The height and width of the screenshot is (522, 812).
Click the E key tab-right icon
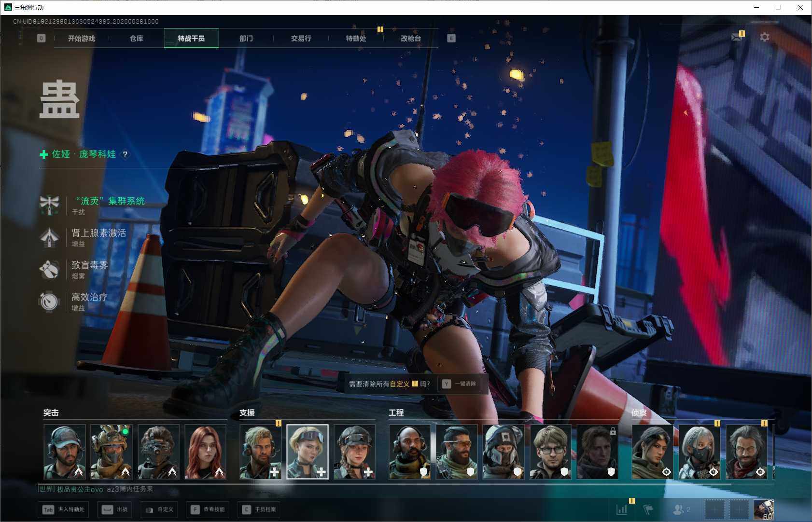tap(451, 38)
